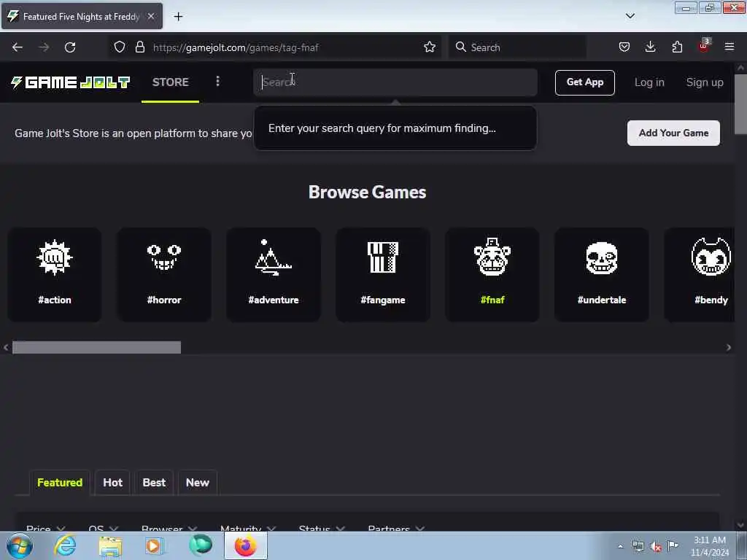The width and height of the screenshot is (747, 560).
Task: Click the red extension badge icon
Action: 704,46
